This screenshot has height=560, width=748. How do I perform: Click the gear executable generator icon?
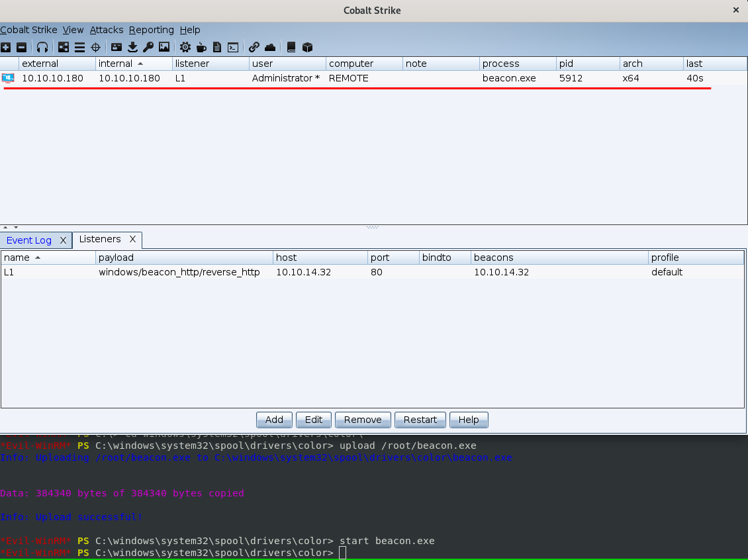(185, 47)
